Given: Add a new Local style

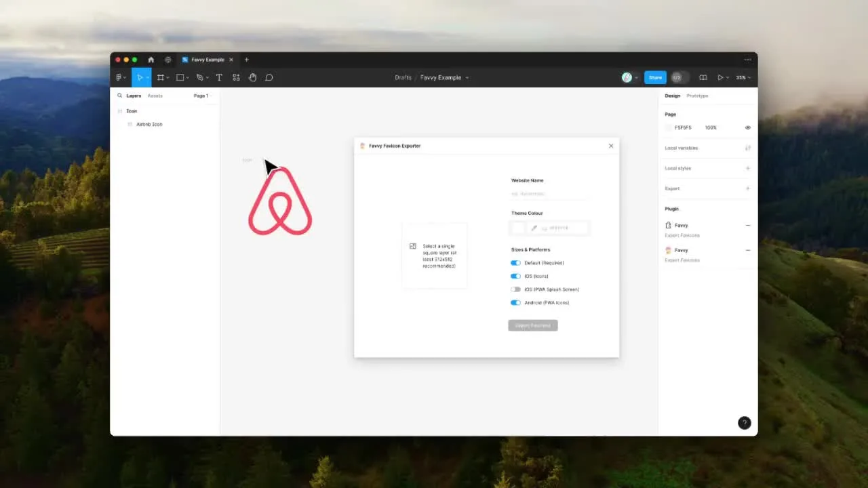Looking at the screenshot, I should tap(748, 168).
